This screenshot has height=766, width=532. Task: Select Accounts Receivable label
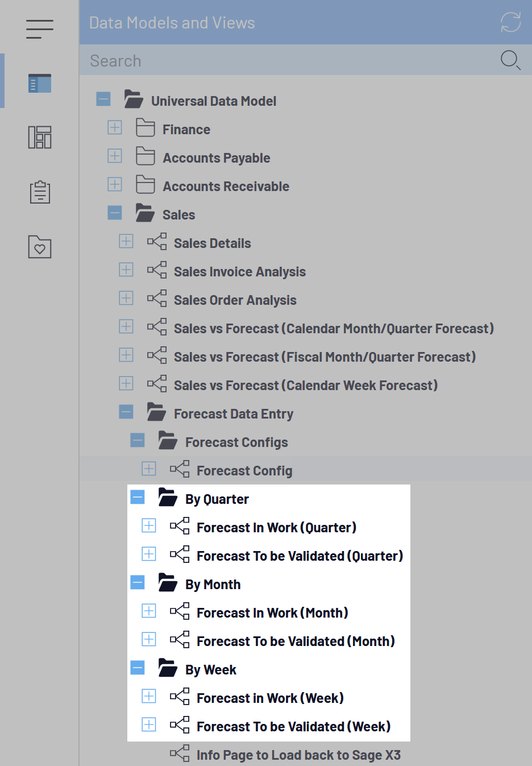pos(226,187)
